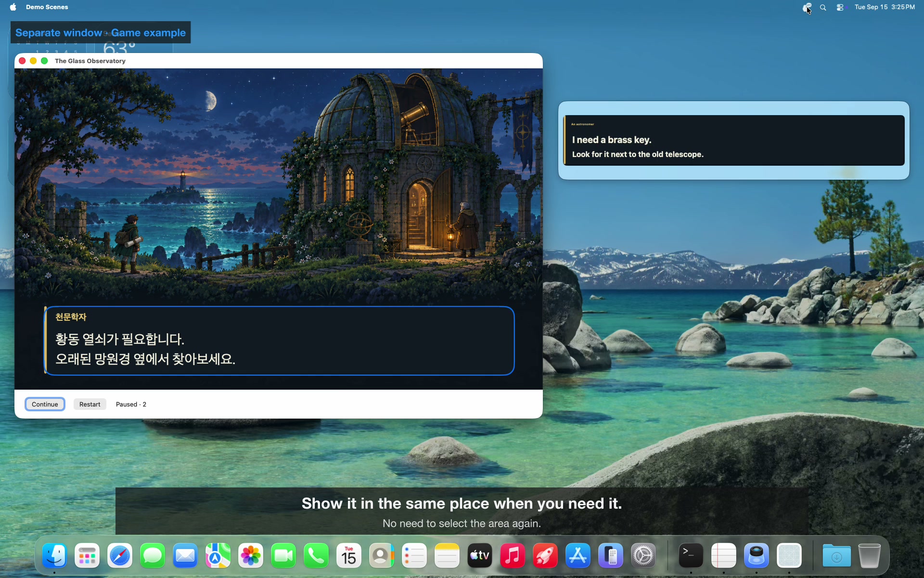The image size is (924, 578).
Task: Click the translator status icon in the menu bar
Action: 807,7
